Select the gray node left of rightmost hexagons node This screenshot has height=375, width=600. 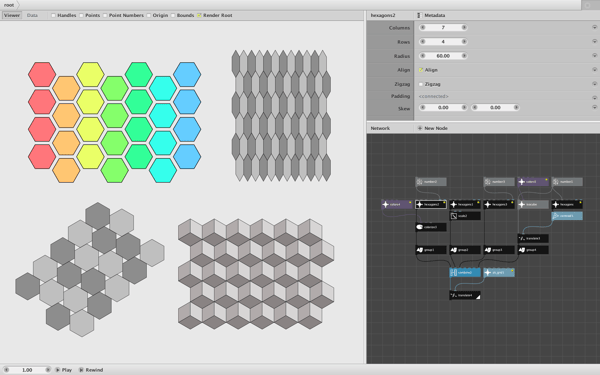pyautogui.click(x=533, y=204)
